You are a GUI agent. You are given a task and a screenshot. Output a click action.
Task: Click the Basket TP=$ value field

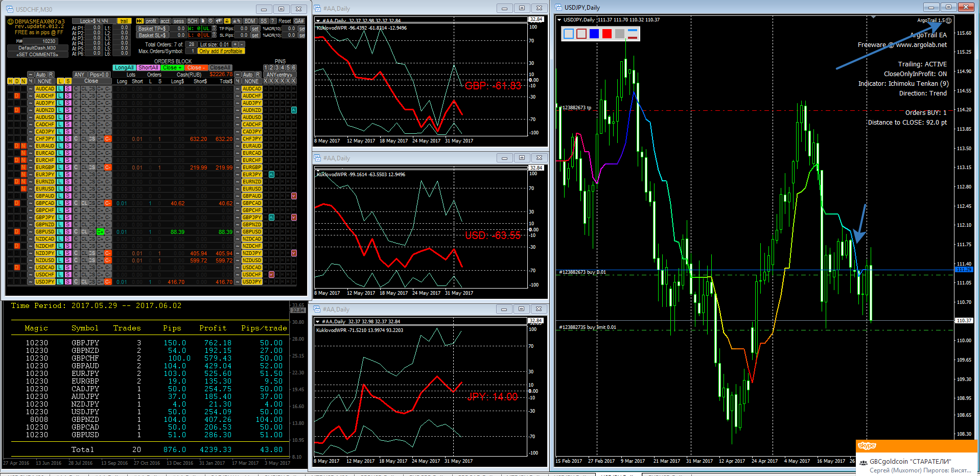[178, 29]
